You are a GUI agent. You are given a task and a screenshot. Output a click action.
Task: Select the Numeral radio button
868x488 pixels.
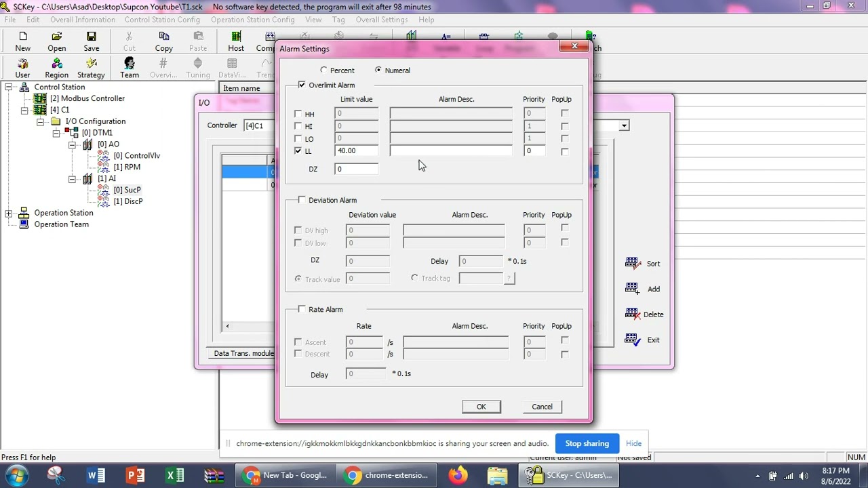coord(378,70)
